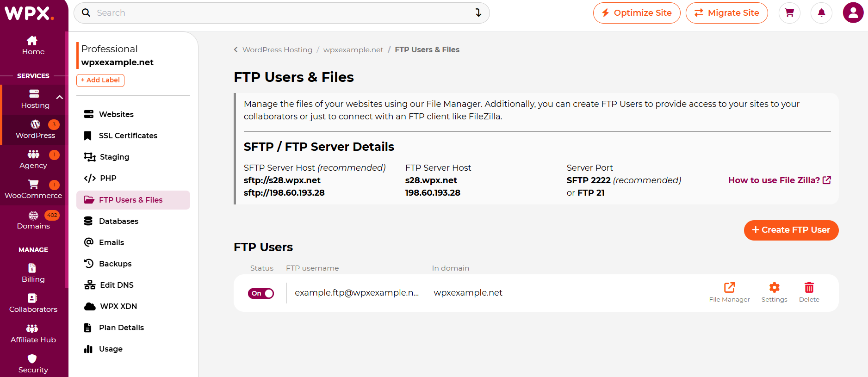This screenshot has height=377, width=868.
Task: Open How to use File Zilla link
Action: tap(780, 180)
